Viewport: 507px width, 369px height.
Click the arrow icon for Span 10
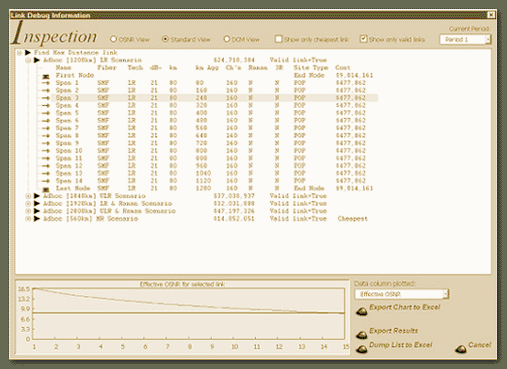point(46,151)
